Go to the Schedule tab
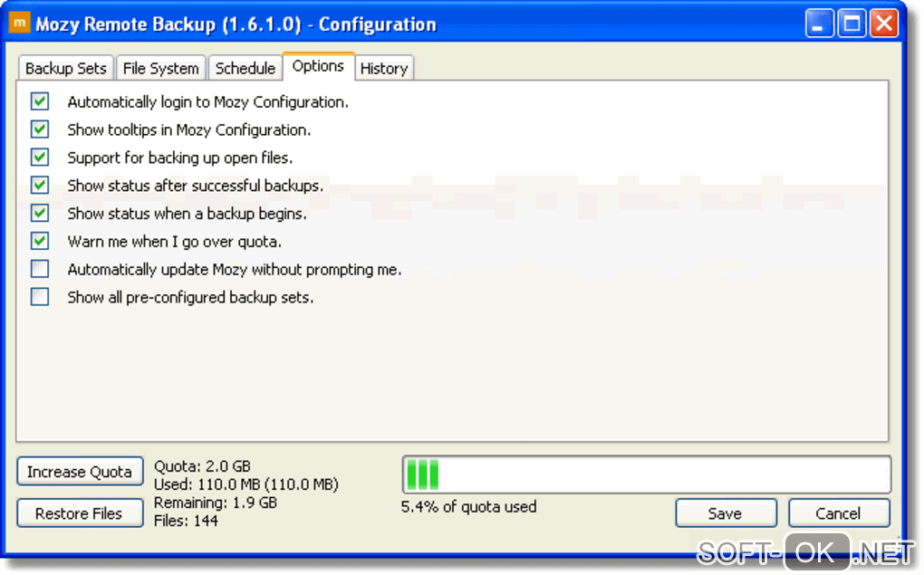Screen dimensions: 924x575 [x=245, y=68]
